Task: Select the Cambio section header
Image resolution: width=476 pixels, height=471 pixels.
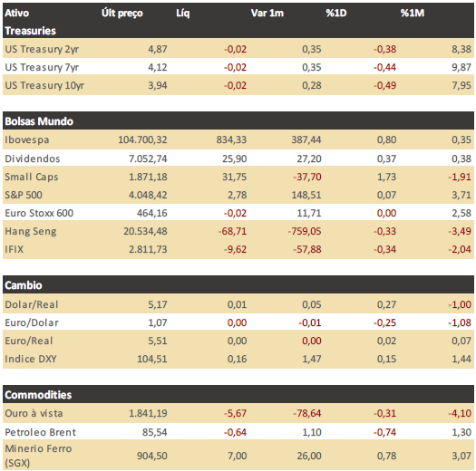Action: 24,285
